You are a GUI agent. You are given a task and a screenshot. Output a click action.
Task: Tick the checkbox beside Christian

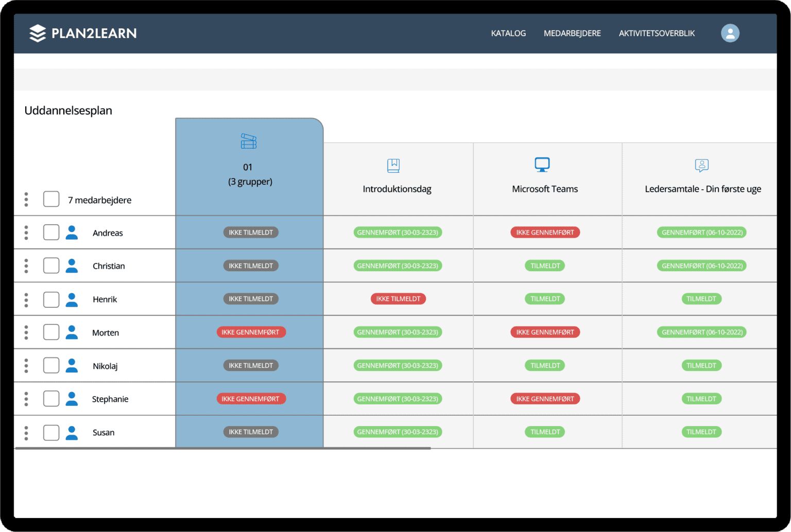click(51, 265)
